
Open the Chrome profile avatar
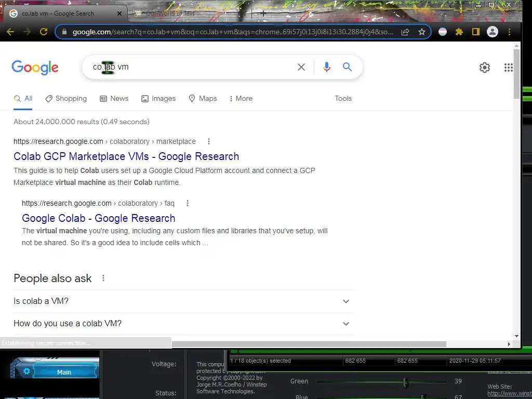(x=493, y=32)
